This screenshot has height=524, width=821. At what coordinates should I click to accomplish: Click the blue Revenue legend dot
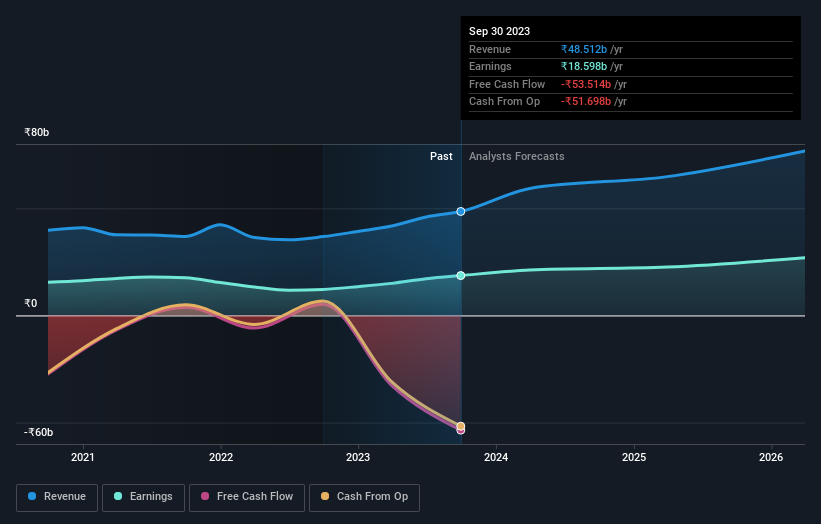[x=32, y=496]
